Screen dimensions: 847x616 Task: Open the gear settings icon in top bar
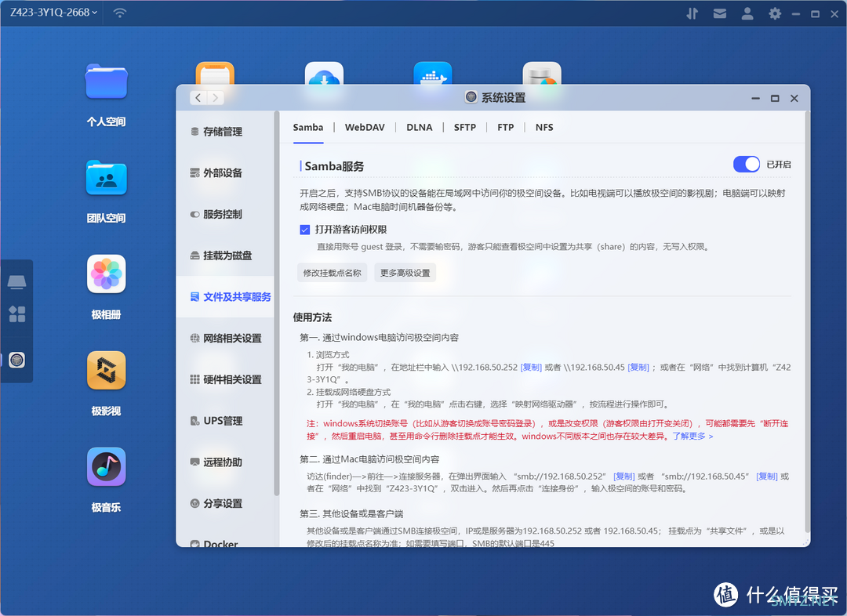pos(775,13)
